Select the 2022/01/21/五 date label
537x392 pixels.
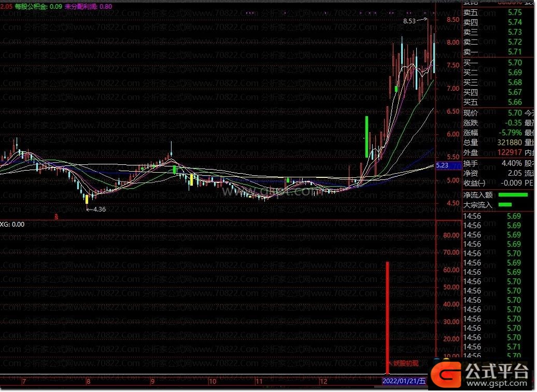(x=404, y=382)
